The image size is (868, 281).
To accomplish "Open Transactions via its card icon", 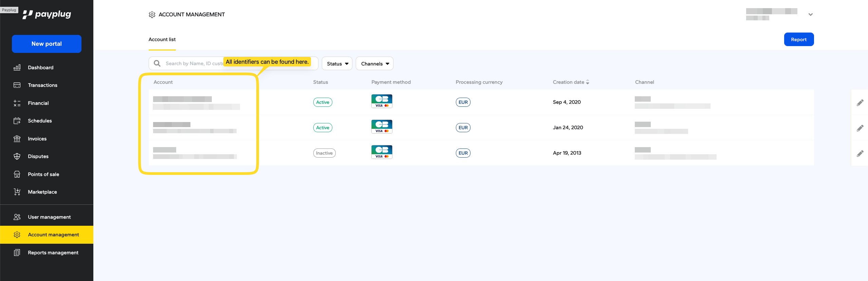I will [x=17, y=85].
